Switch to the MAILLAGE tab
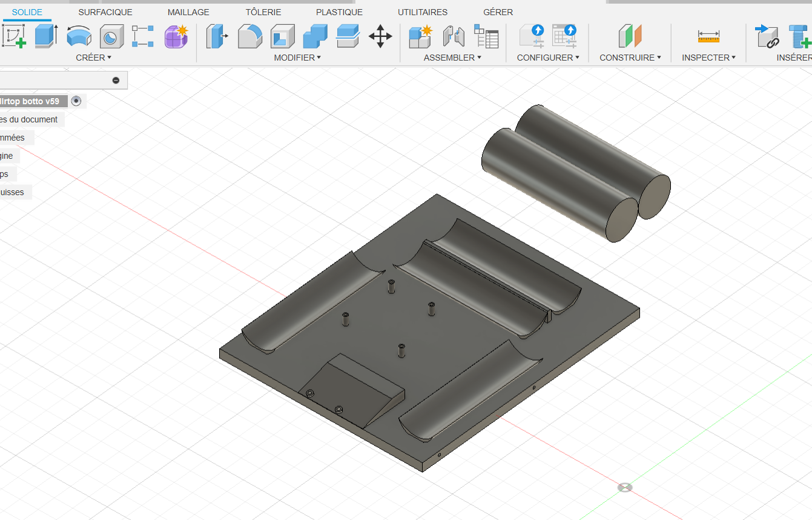Image resolution: width=812 pixels, height=520 pixels. coord(188,12)
